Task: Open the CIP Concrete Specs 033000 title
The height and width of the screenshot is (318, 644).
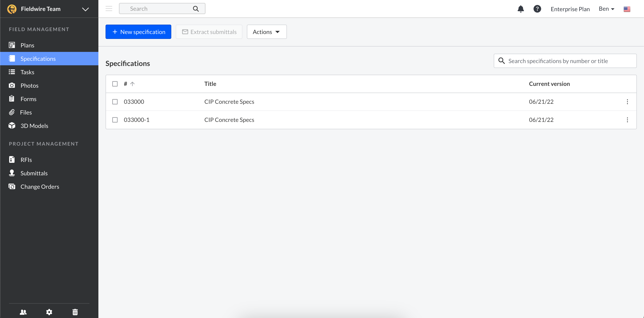Action: (229, 102)
